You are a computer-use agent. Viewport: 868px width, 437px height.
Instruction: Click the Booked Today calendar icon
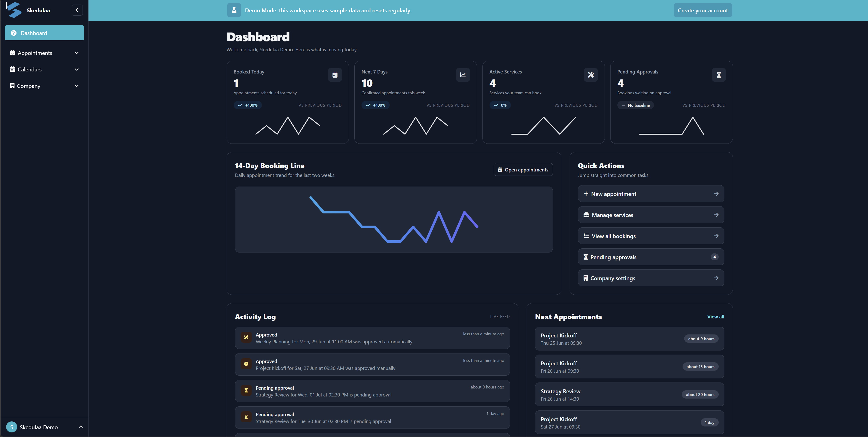[335, 75]
